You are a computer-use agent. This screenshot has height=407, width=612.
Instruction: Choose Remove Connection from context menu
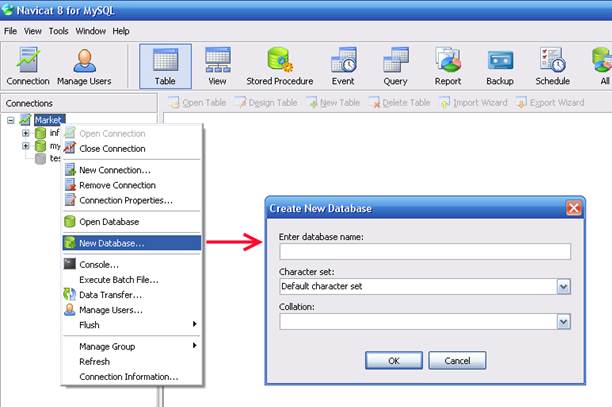pyautogui.click(x=132, y=185)
